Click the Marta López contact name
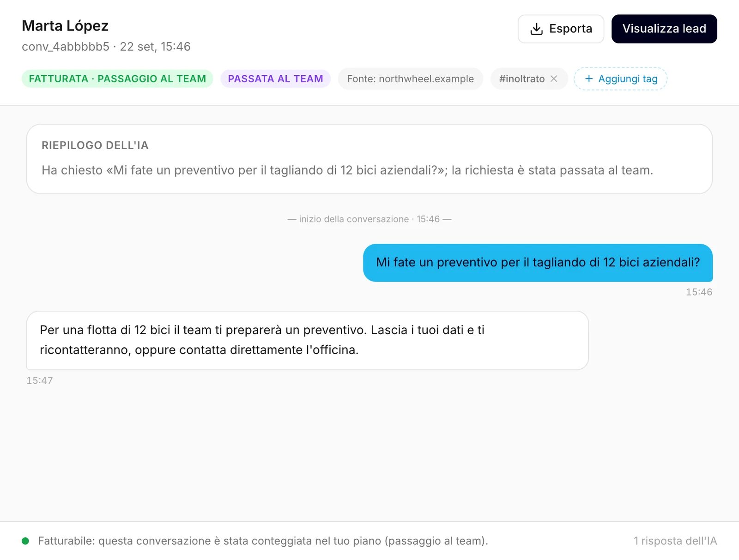Screen dimensions: 739x560 65,26
